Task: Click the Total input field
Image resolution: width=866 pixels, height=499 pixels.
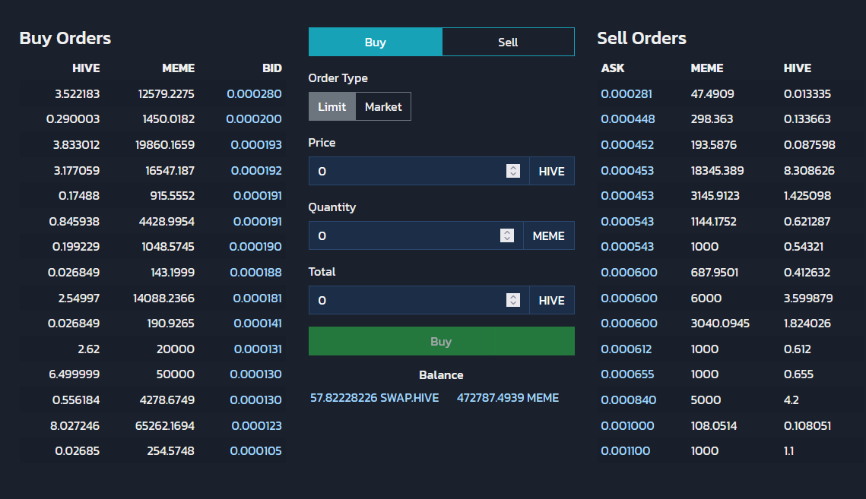Action: [x=419, y=300]
